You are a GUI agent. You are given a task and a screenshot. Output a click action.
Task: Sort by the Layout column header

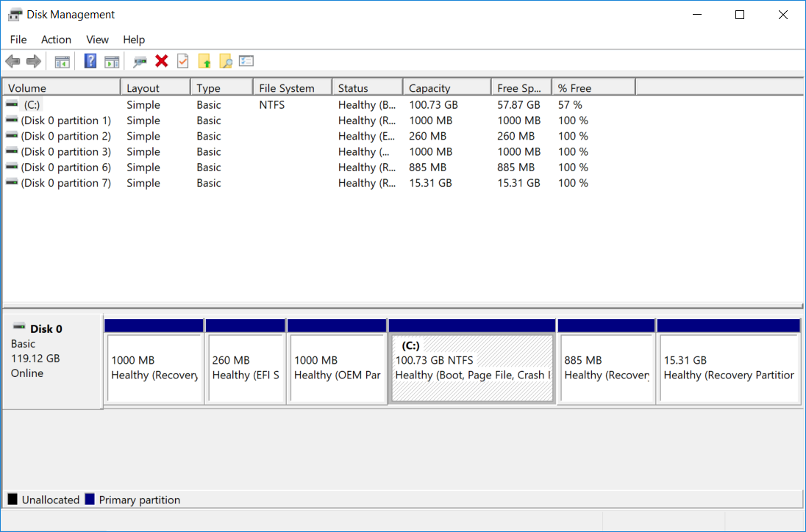[x=156, y=88]
